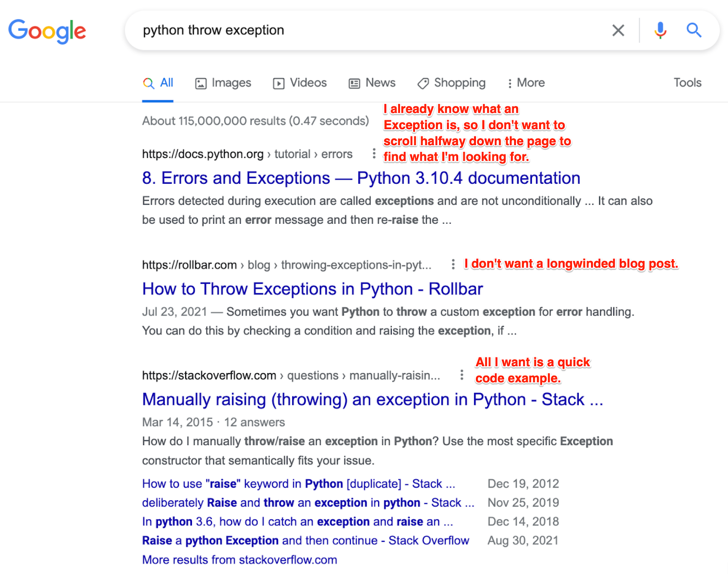Screen dimensions: 728x574
Task: Open the Tools options
Action: coord(688,83)
